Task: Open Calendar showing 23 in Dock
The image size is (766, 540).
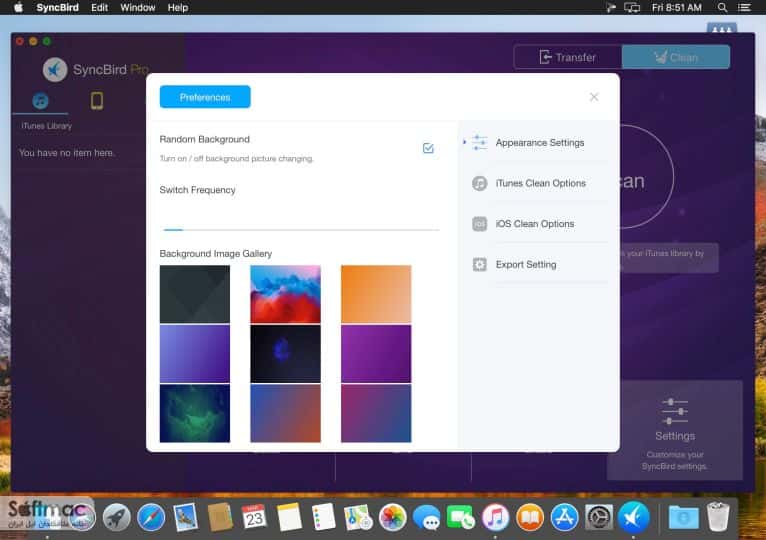Action: (x=255, y=517)
